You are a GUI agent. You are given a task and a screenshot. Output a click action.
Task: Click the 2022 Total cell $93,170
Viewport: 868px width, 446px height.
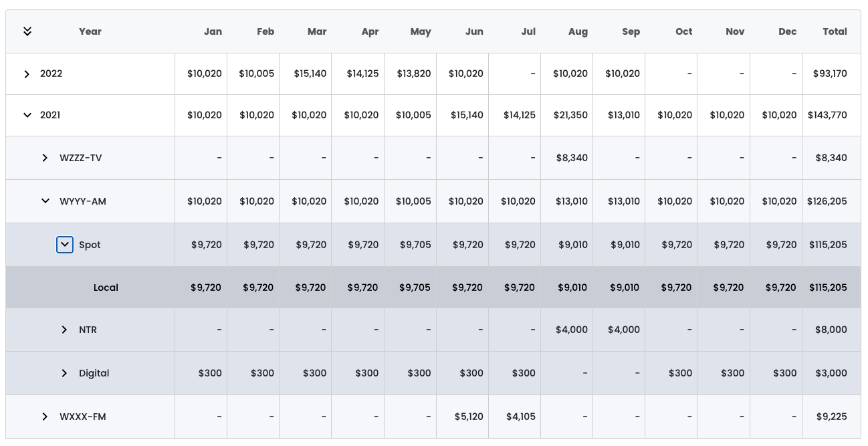[x=830, y=74]
